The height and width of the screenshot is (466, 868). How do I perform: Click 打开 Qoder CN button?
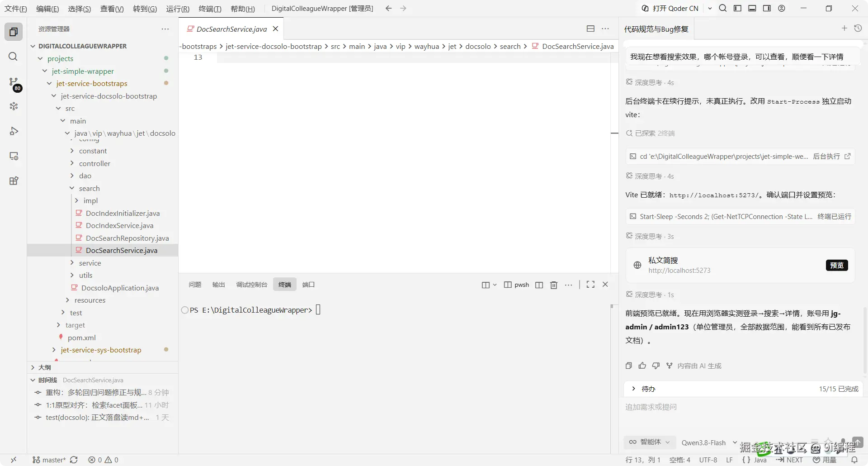[x=670, y=8]
